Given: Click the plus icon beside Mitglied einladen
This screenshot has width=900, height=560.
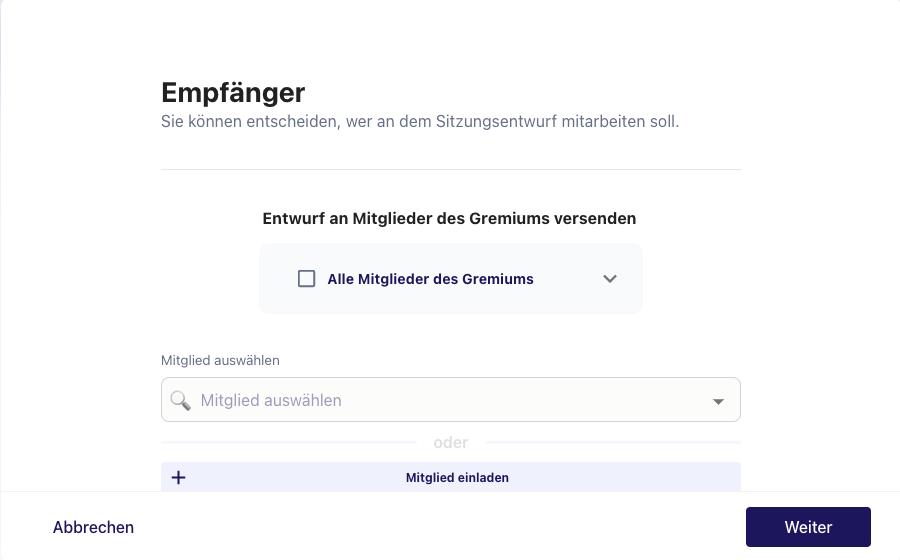Looking at the screenshot, I should pyautogui.click(x=179, y=477).
